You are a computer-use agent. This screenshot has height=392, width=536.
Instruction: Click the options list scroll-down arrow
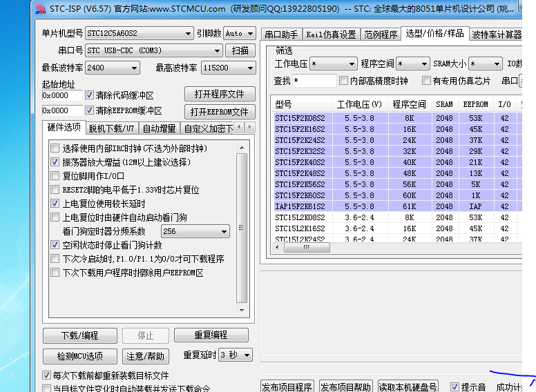point(242,310)
